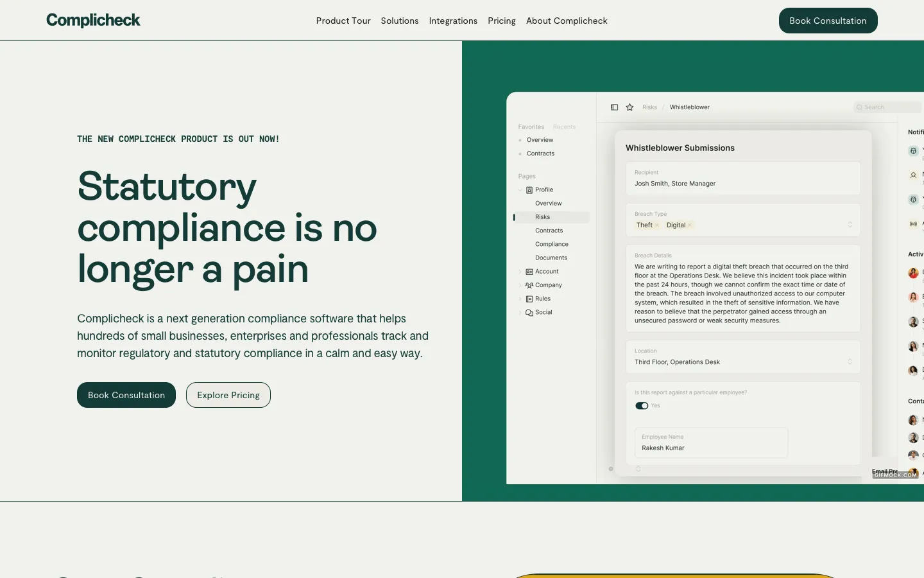The image size is (924, 578).
Task: Remove the Digital breach type tag
Action: click(x=690, y=225)
